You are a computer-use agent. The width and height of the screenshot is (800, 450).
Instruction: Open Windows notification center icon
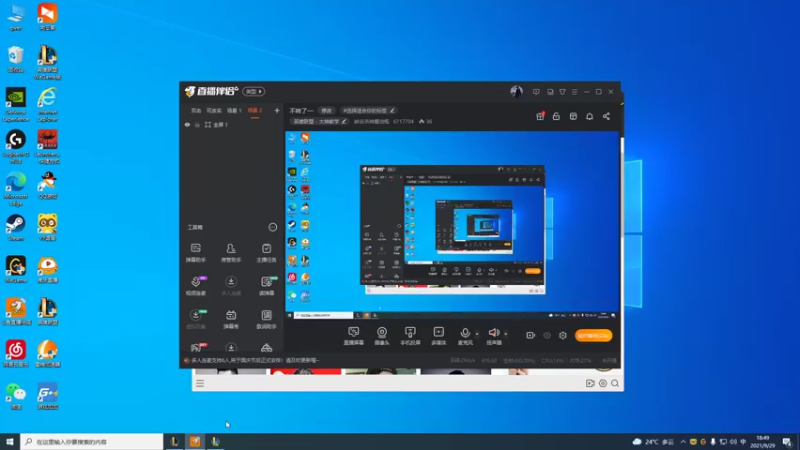(x=787, y=442)
